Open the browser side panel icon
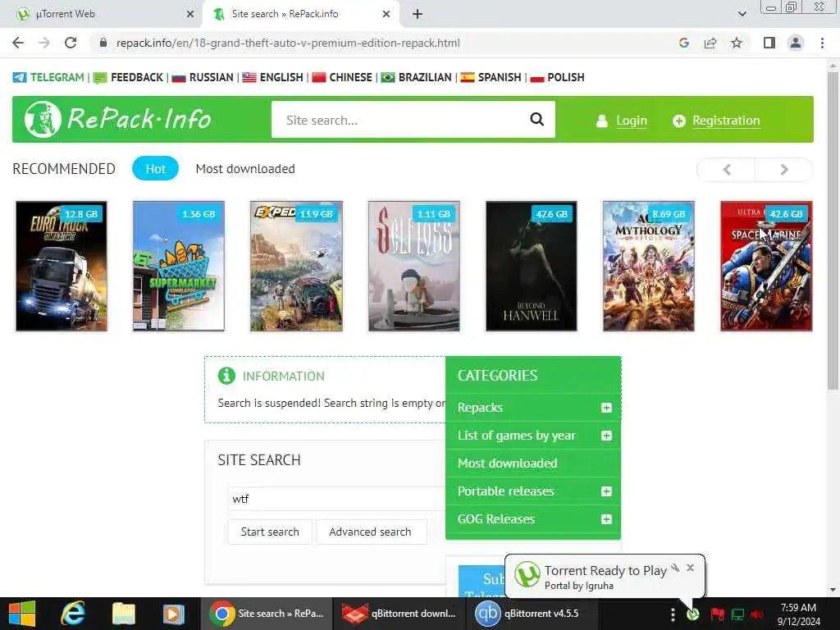Image resolution: width=840 pixels, height=630 pixels. [x=769, y=43]
